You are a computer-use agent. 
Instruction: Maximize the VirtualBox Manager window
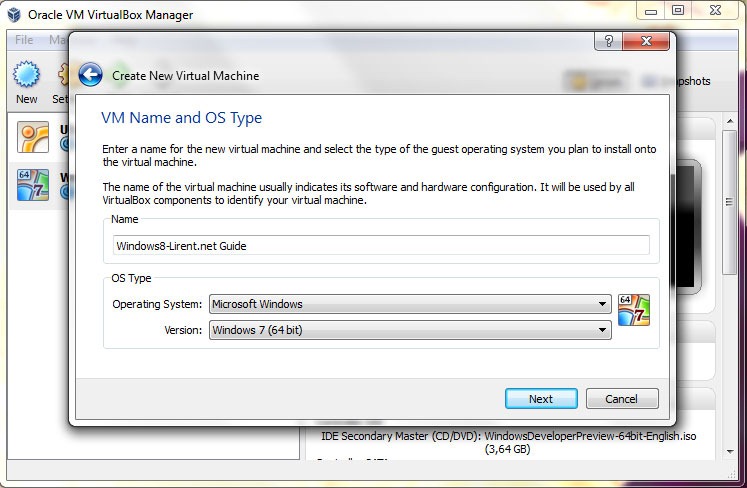click(677, 10)
